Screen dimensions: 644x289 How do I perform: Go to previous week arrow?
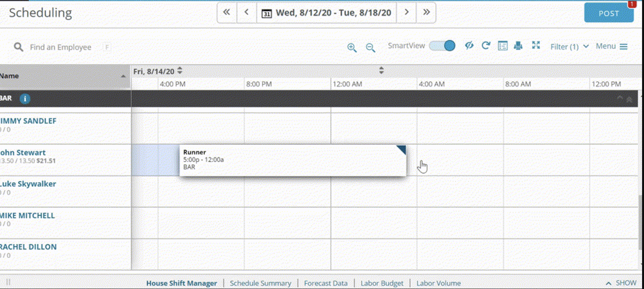click(247, 12)
